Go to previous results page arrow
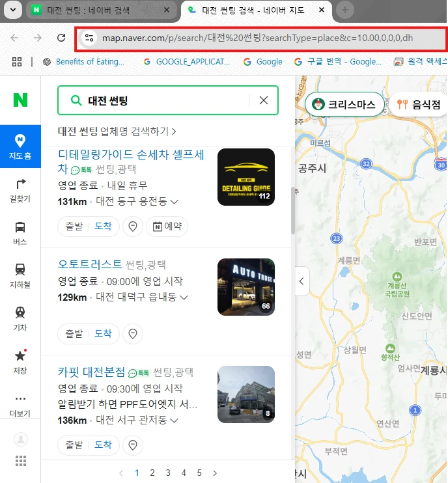The height and width of the screenshot is (483, 448). [x=121, y=473]
